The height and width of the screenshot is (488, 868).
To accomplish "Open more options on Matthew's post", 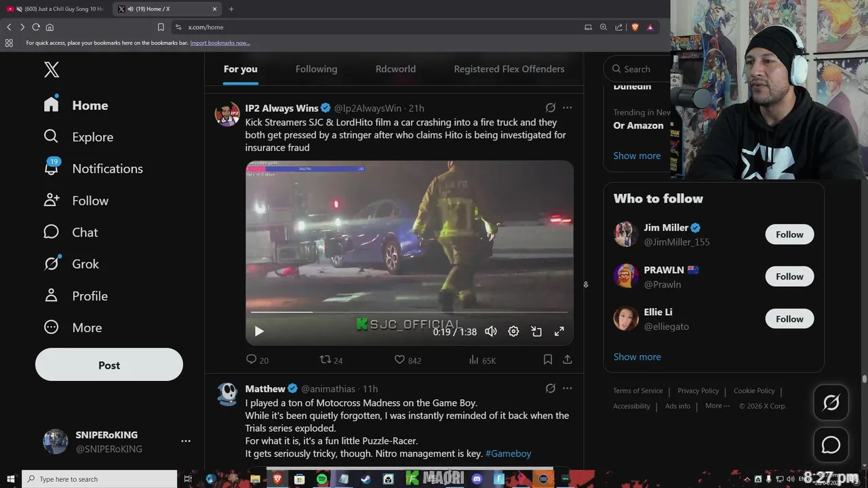I will [x=568, y=388].
